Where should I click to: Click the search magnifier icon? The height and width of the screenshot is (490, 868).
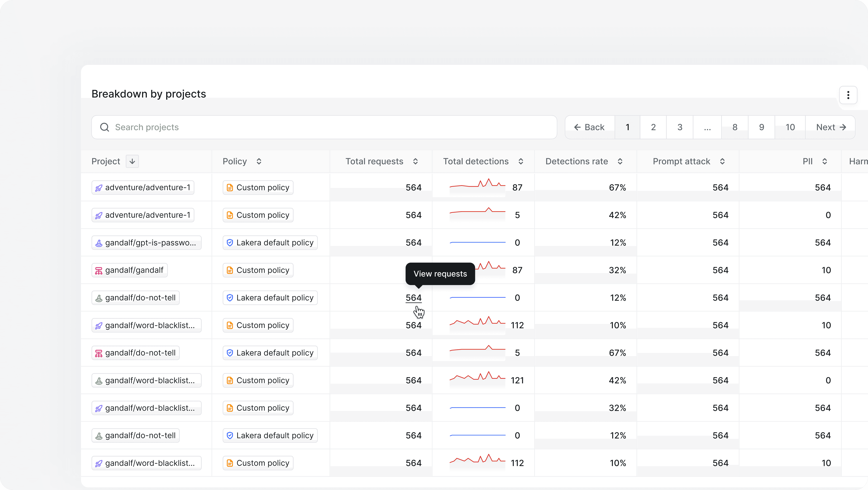pyautogui.click(x=104, y=127)
